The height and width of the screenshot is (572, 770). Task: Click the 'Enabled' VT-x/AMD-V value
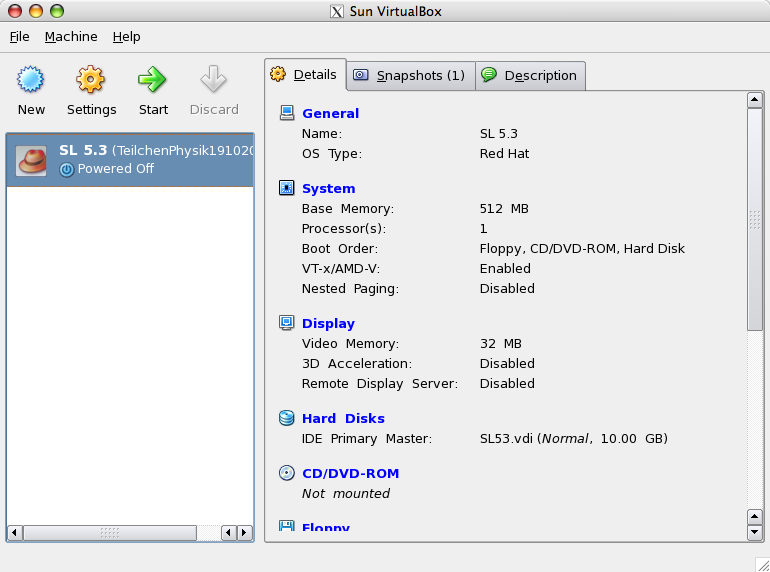505,269
